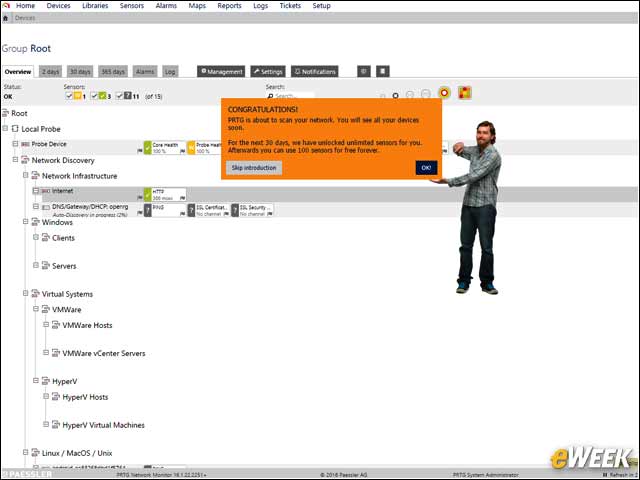
Task: Collapse the Windows group
Action: (26, 222)
